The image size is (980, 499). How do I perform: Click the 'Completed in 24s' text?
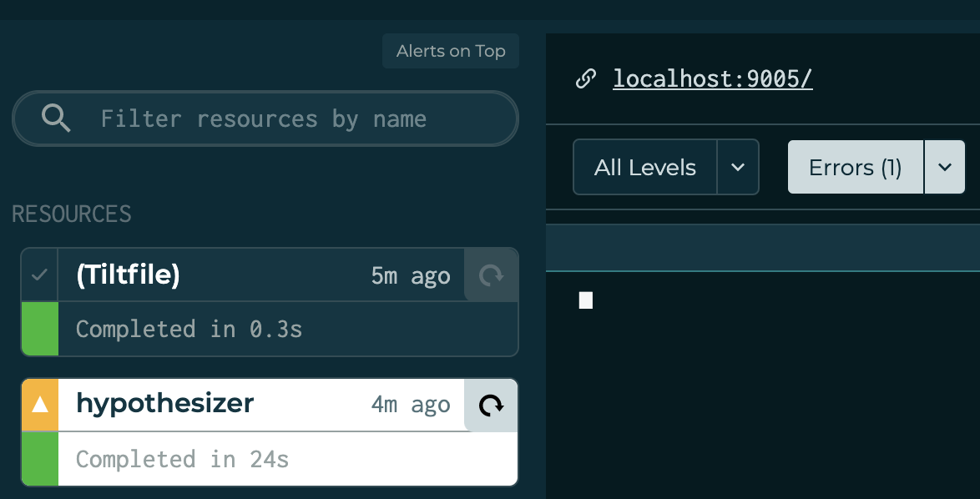(x=182, y=459)
